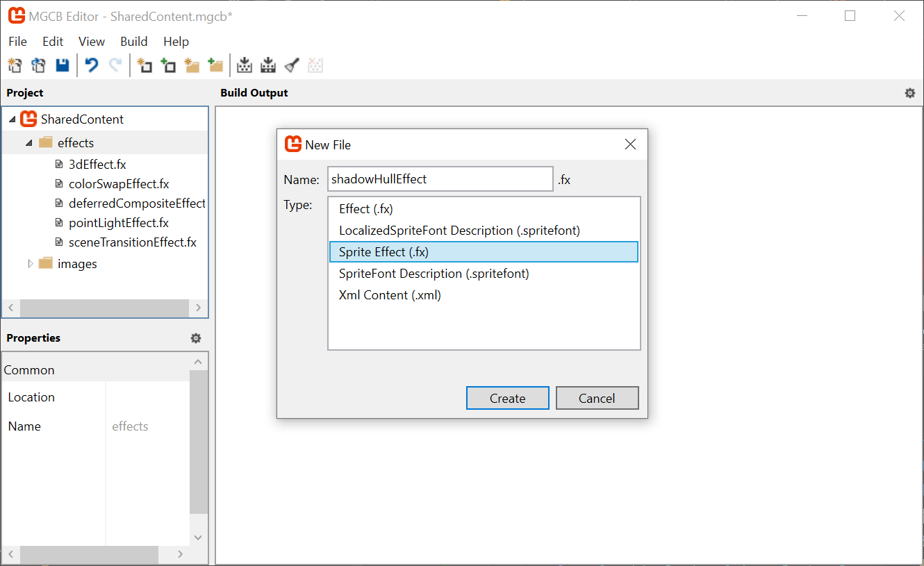The height and width of the screenshot is (566, 924).
Task: Click the Undo toolbar icon
Action: (90, 65)
